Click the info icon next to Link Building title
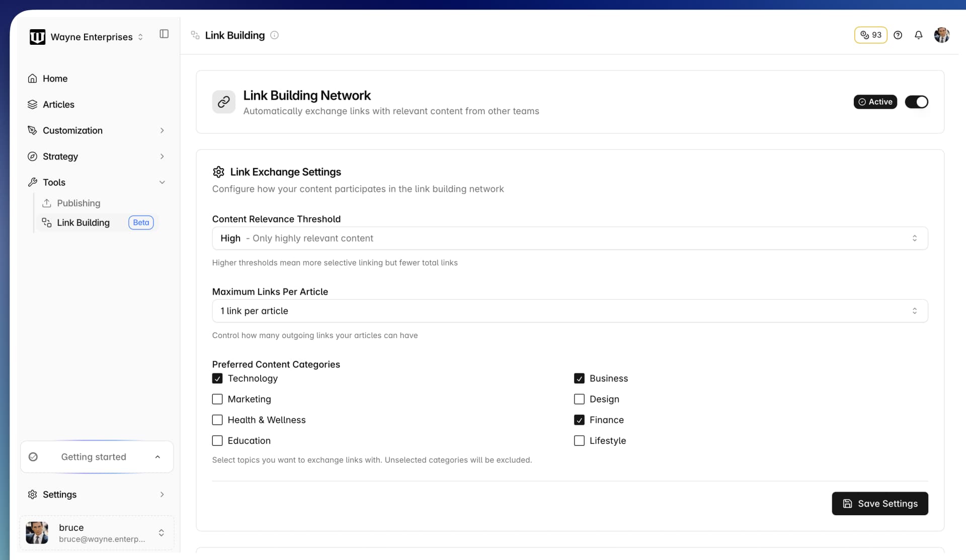Viewport: 966px width, 560px height. tap(274, 35)
